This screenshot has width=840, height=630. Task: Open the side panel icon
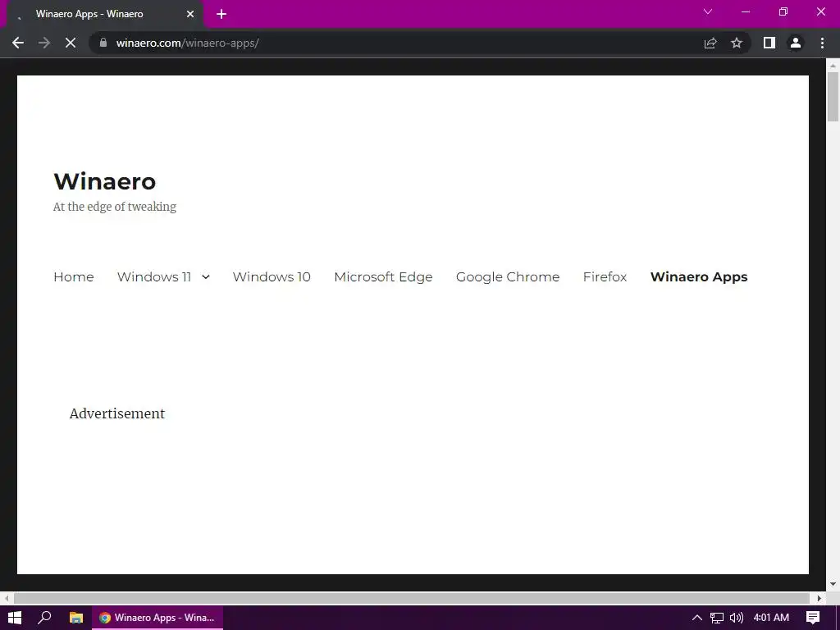pos(769,43)
